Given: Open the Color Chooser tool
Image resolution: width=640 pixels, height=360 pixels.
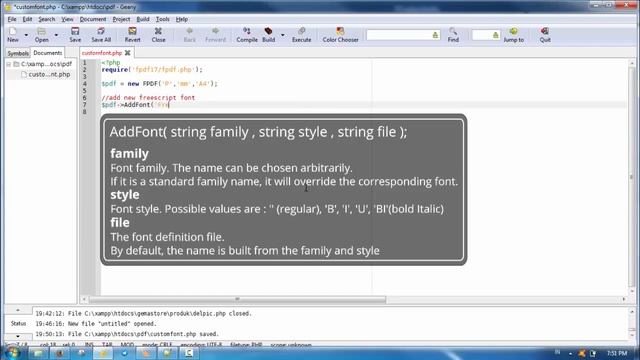Looking at the screenshot, I should 340,35.
